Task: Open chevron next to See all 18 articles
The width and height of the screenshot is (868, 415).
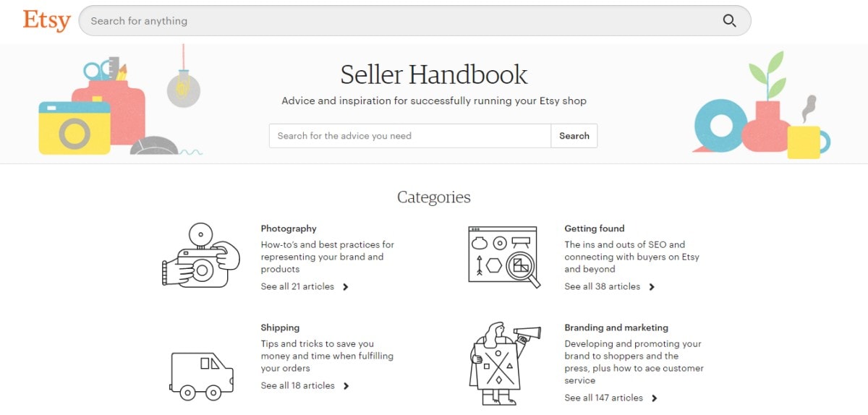Action: [346, 386]
